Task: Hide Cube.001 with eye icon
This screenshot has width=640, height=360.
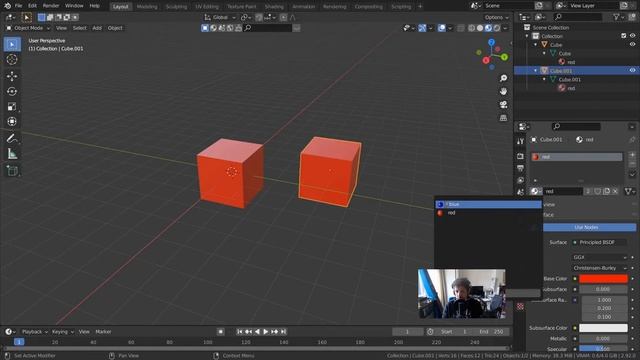Action: coord(632,71)
